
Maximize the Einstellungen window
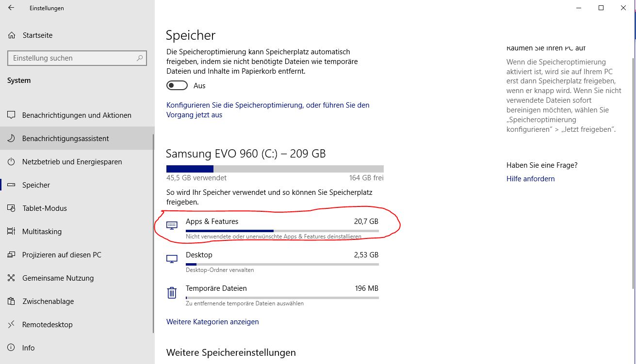tap(601, 8)
